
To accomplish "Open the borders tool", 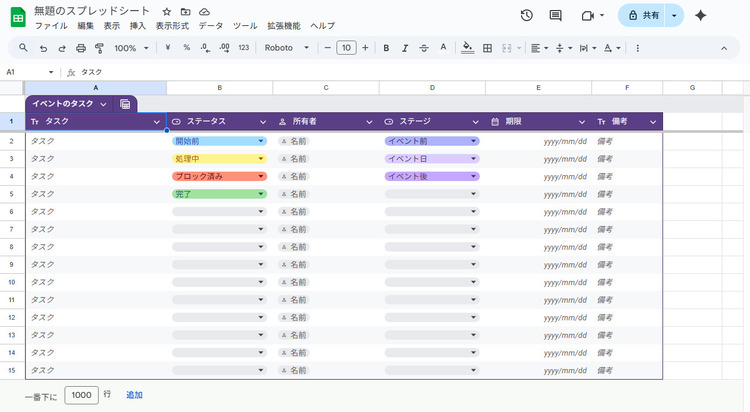I will 487,48.
